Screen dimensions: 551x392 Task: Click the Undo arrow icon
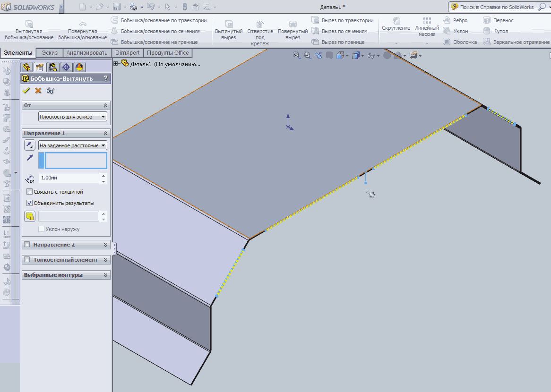click(150, 7)
